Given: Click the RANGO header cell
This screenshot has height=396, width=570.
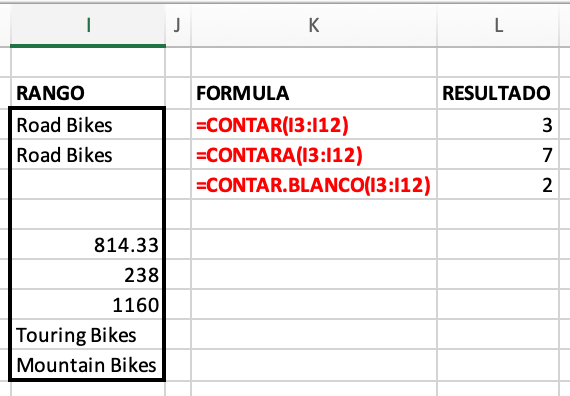Looking at the screenshot, I should click(88, 93).
